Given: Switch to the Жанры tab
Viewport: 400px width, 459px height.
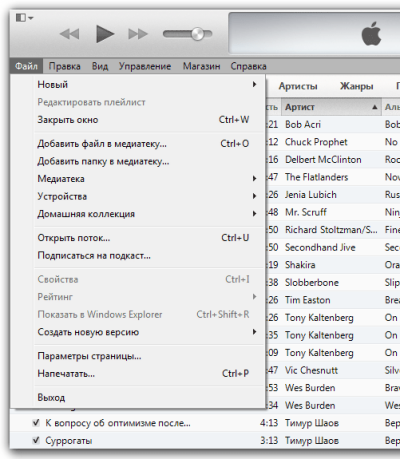Looking at the screenshot, I should 356,86.
